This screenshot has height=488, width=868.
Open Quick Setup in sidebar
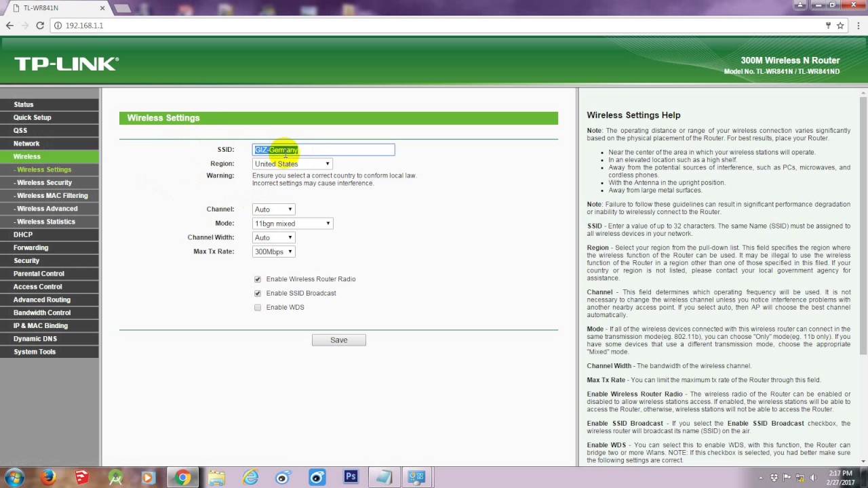coord(50,117)
